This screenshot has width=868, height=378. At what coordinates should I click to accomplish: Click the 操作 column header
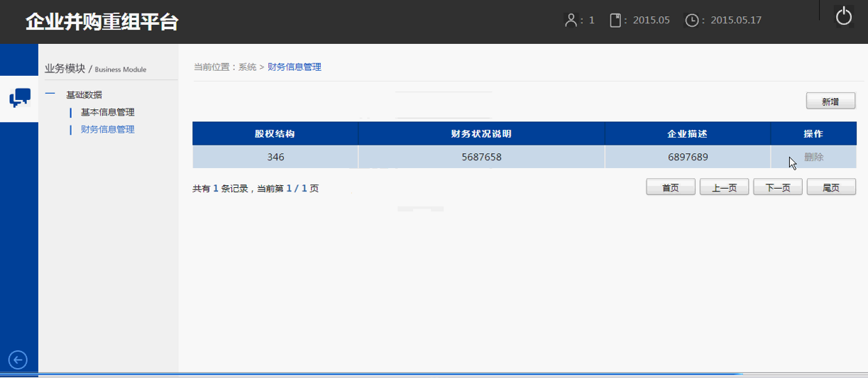coord(813,133)
